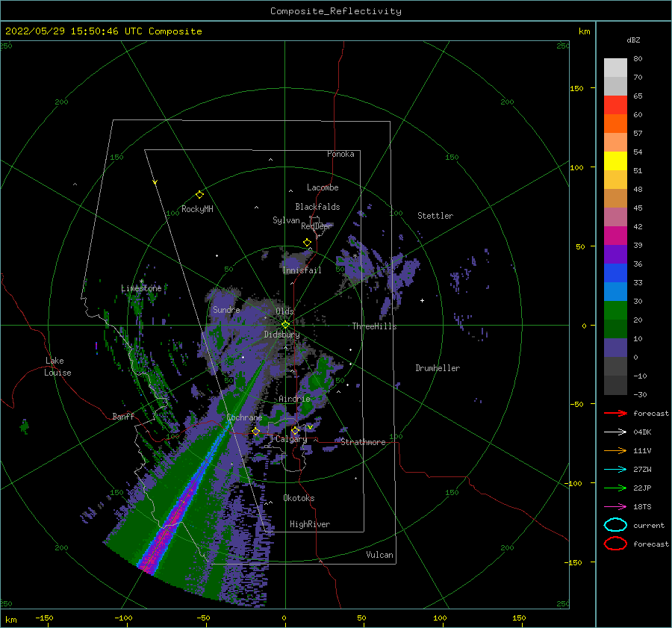
Task: Click the Calgary city label
Action: (x=291, y=439)
